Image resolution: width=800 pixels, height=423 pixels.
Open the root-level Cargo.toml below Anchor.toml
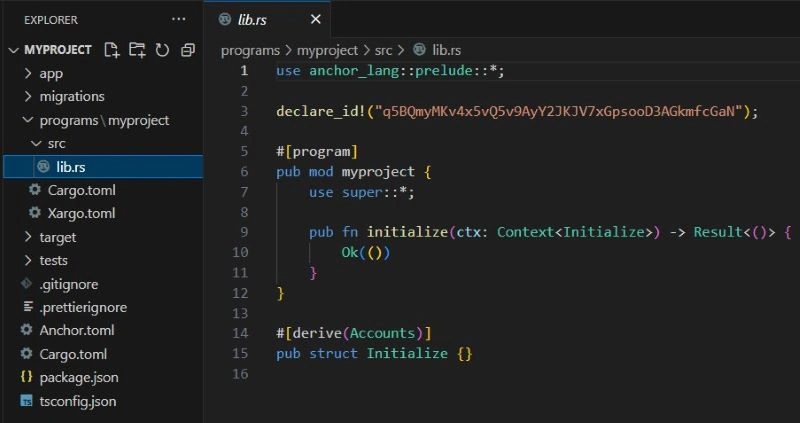pyautogui.click(x=73, y=354)
